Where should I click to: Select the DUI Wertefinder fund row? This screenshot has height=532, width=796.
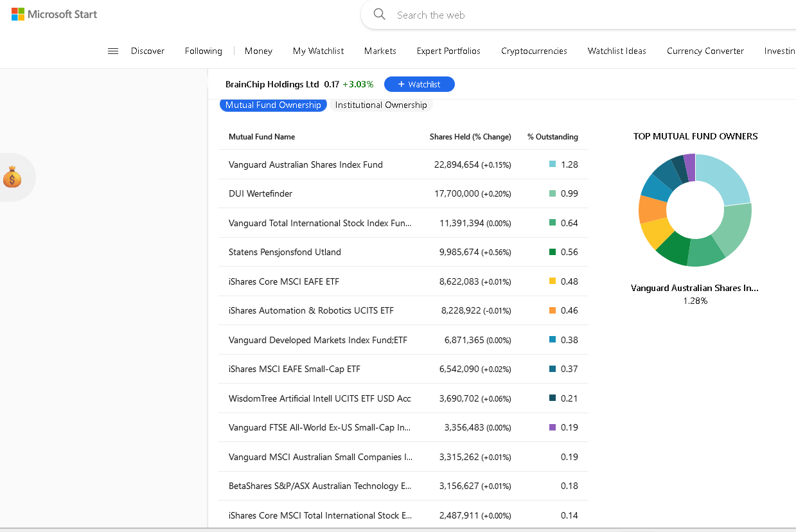tap(260, 193)
